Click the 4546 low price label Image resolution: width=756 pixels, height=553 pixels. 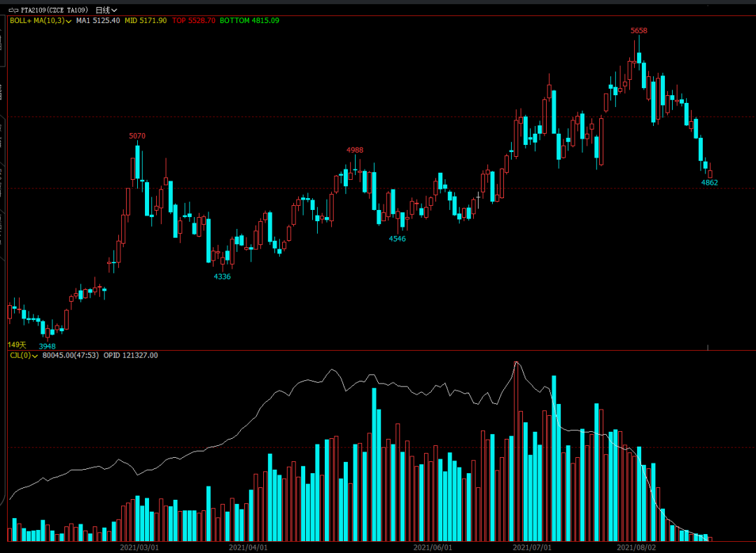pyautogui.click(x=398, y=239)
